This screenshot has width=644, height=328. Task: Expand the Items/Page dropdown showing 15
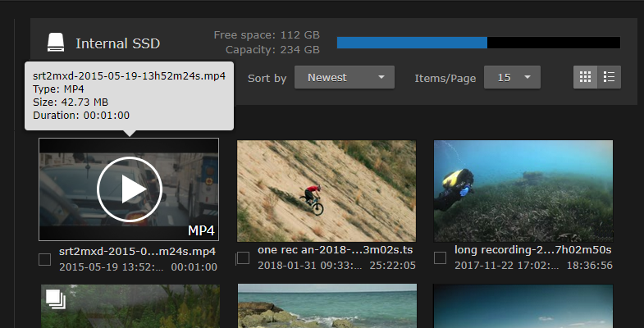click(512, 78)
